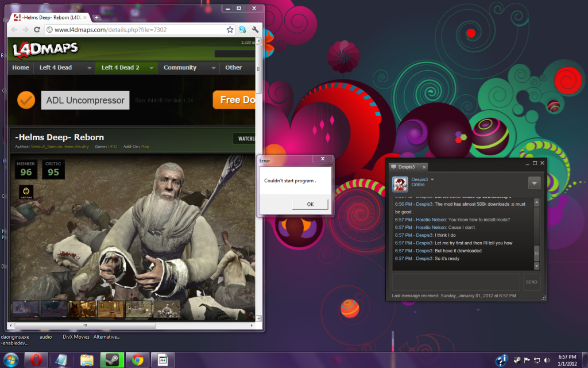Open Action Center flag tray icon
This screenshot has width=588, height=368.
pos(527,360)
